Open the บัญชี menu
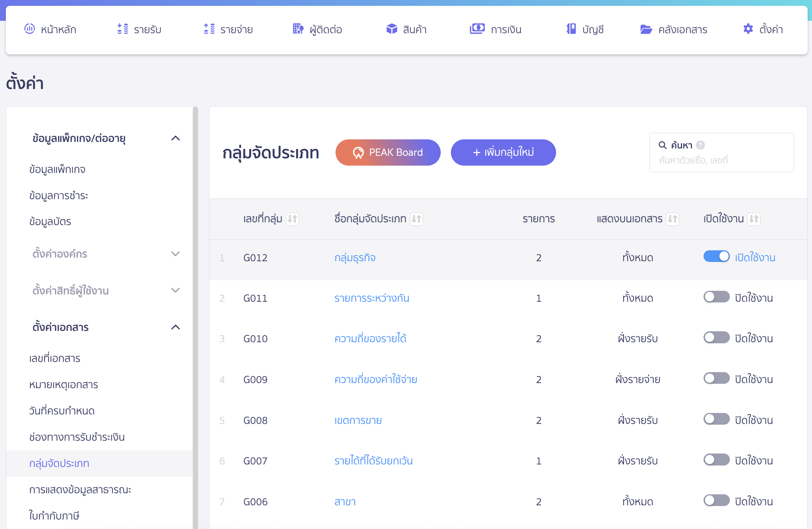The width and height of the screenshot is (812, 529). coord(585,29)
